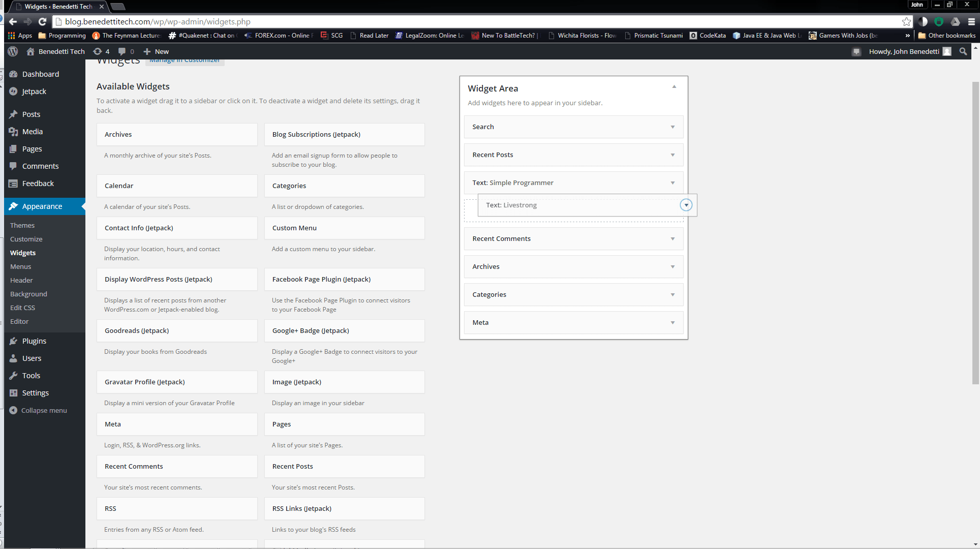This screenshot has width=980, height=549.
Task: Expand the Search widget dropdown arrow
Action: 672,127
